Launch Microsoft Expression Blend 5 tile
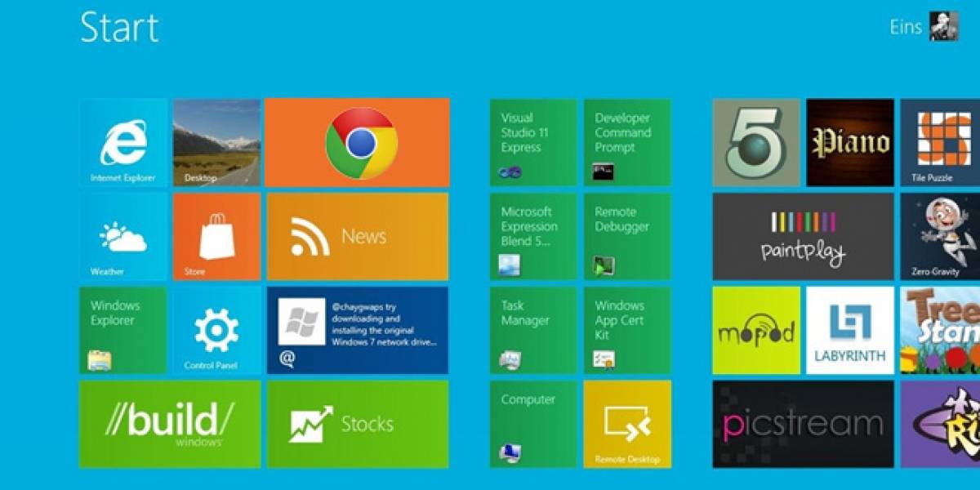The height and width of the screenshot is (490, 980). click(x=534, y=237)
